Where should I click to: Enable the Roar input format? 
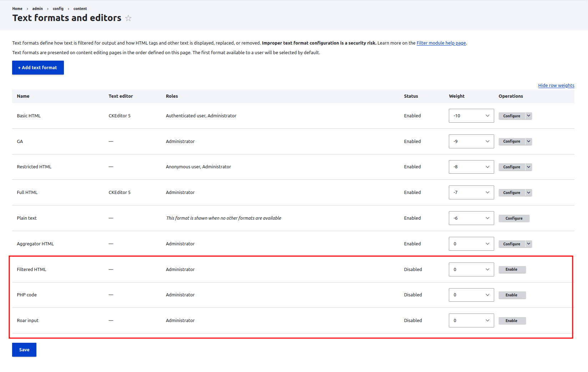tap(512, 321)
